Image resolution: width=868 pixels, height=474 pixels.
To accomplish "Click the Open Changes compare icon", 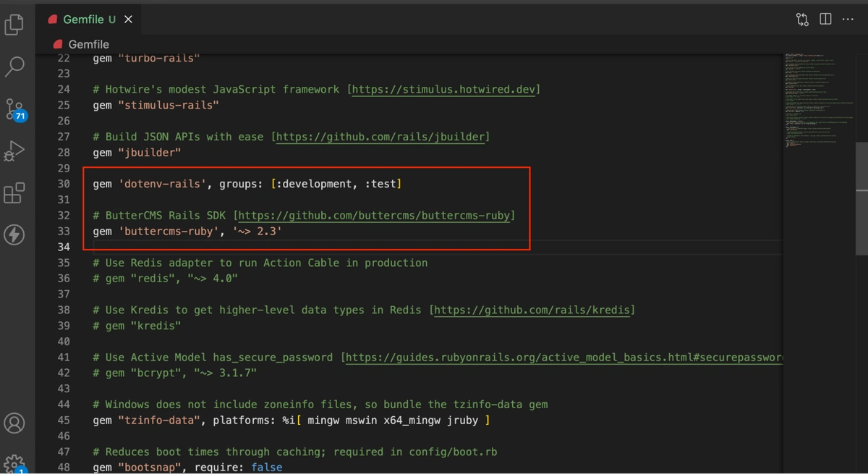I will 802,20.
